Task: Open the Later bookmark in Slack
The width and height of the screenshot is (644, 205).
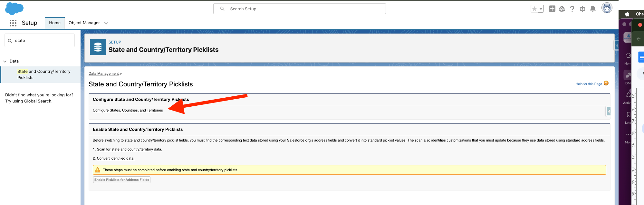Action: click(629, 114)
